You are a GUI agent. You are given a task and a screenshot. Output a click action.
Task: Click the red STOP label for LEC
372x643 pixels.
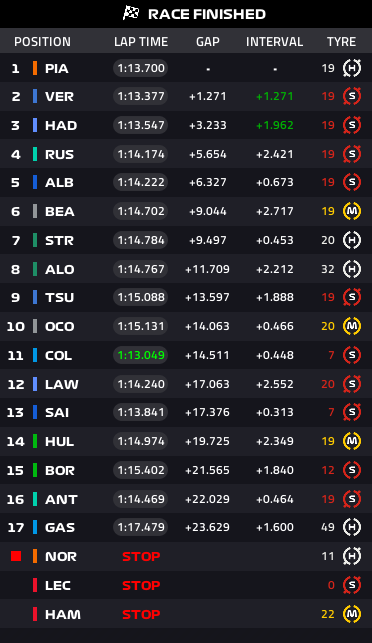141,585
